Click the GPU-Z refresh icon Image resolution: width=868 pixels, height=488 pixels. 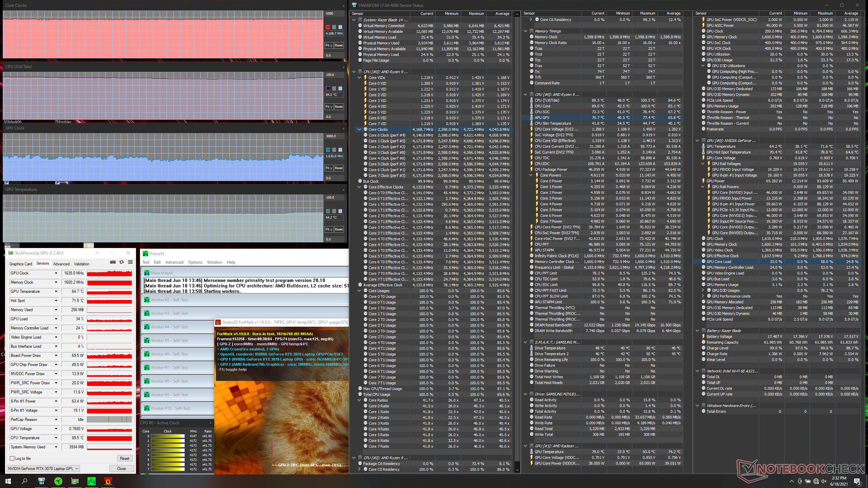[122, 262]
